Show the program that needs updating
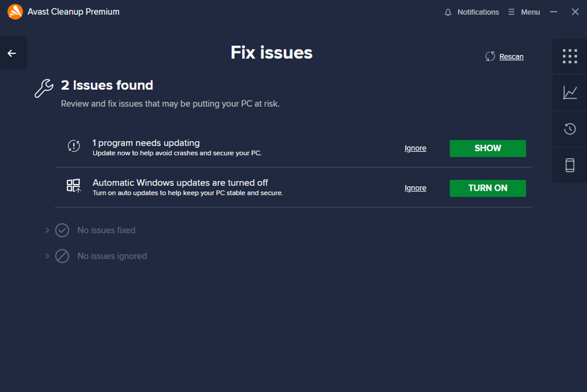 point(487,148)
